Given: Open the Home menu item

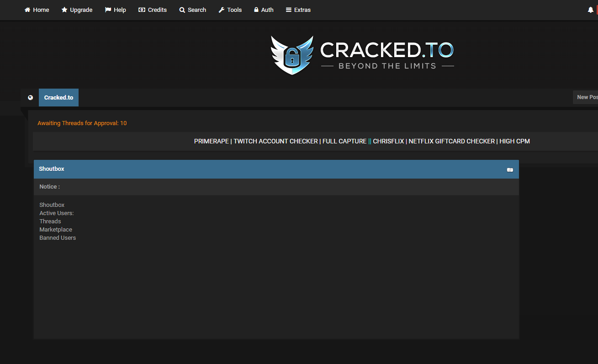Looking at the screenshot, I should (37, 10).
